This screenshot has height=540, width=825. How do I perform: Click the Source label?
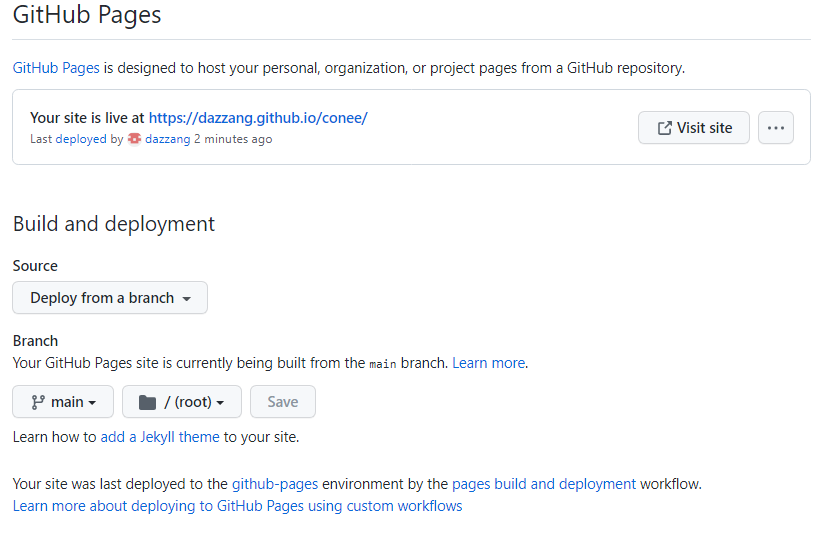point(35,266)
